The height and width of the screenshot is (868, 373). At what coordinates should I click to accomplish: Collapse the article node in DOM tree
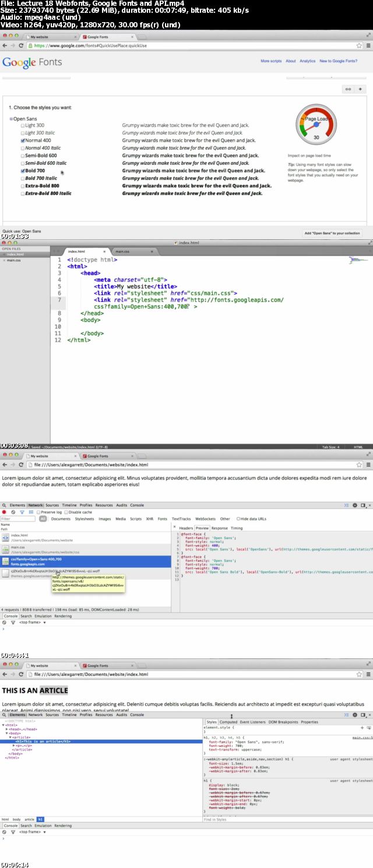click(10, 737)
